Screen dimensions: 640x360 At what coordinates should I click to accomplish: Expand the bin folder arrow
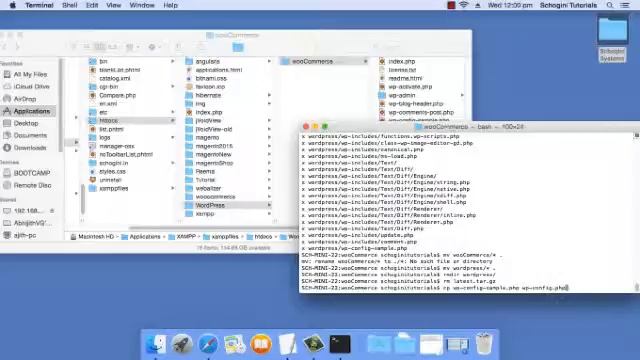click(x=173, y=61)
